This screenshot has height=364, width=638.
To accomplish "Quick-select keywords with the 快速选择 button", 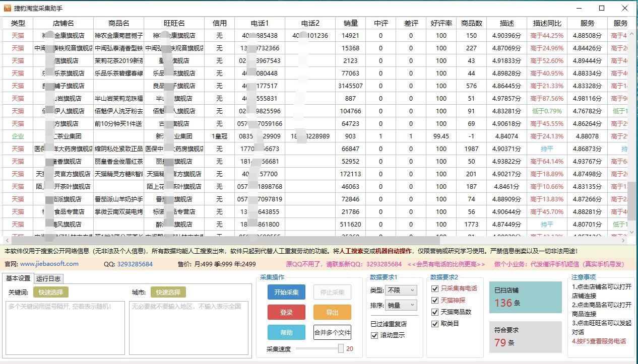I will [50, 291].
